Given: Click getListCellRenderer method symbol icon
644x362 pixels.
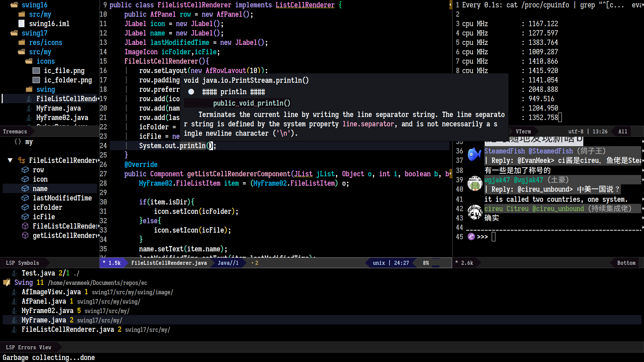Looking at the screenshot, I should pyautogui.click(x=25, y=236).
